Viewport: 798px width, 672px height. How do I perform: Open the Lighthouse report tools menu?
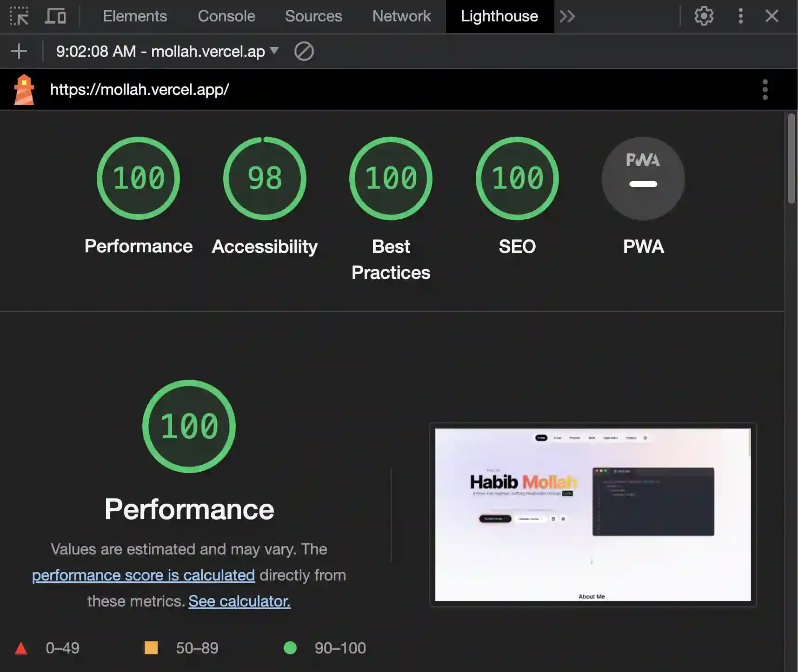click(765, 90)
